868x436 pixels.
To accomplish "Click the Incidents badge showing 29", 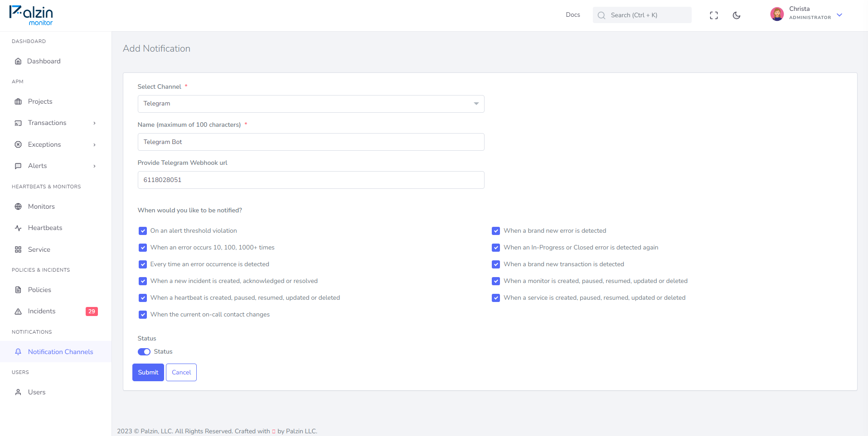I will 92,311.
